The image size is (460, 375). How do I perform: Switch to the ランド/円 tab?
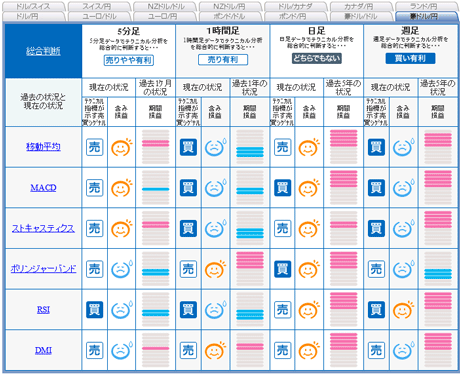tap(426, 6)
